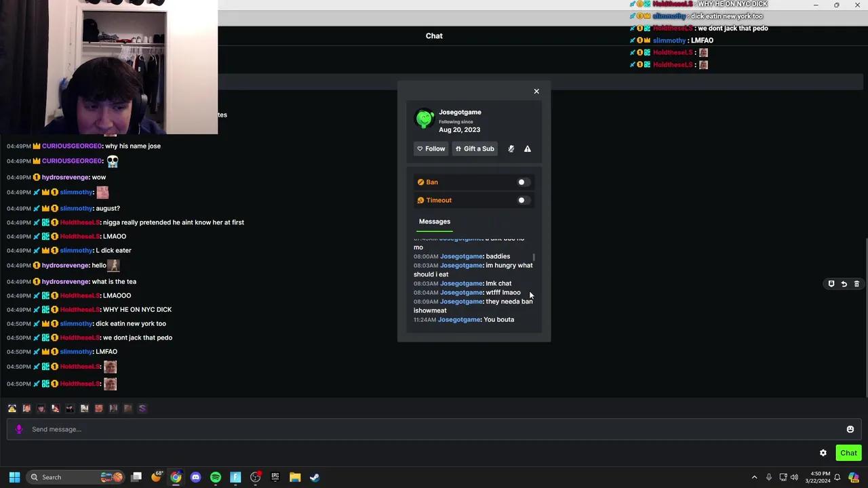Click hydrosrevenge username on 'wow' message
The height and width of the screenshot is (488, 868).
[x=65, y=178]
